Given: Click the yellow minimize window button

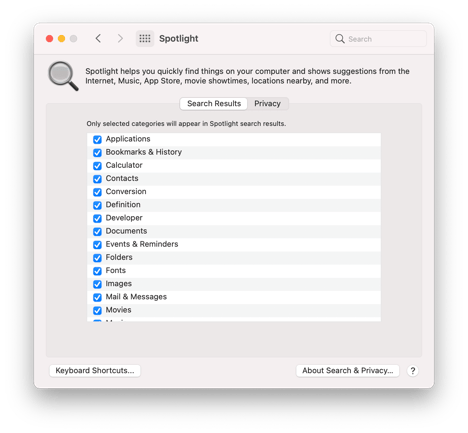Looking at the screenshot, I should (61, 39).
